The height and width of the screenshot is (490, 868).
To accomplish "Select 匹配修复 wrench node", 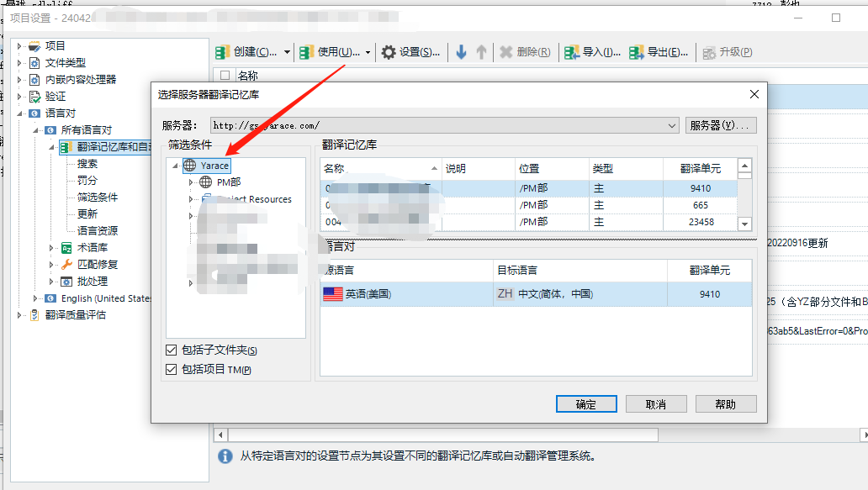I will tap(98, 265).
